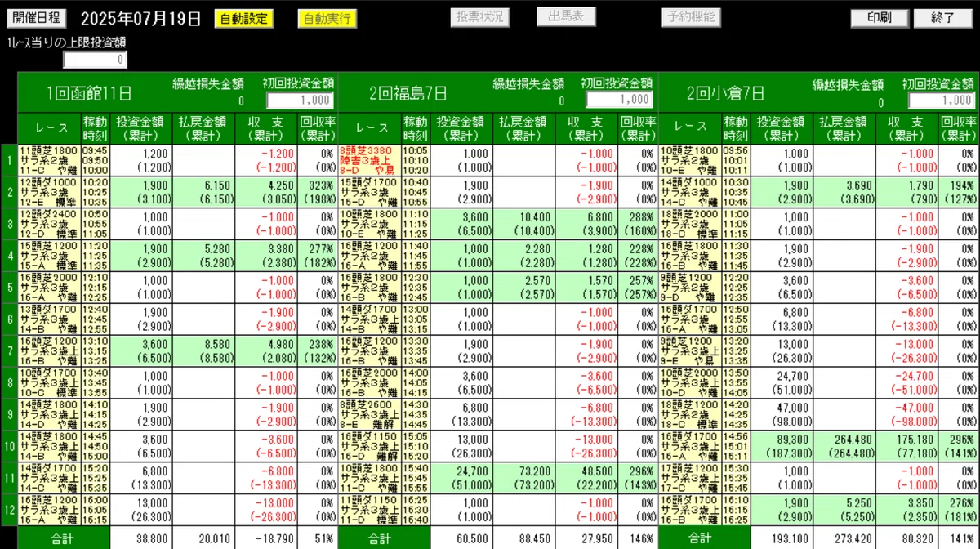Click 初回投資金額 field for 2回小倉7日
This screenshot has width=980, height=549.
(942, 100)
